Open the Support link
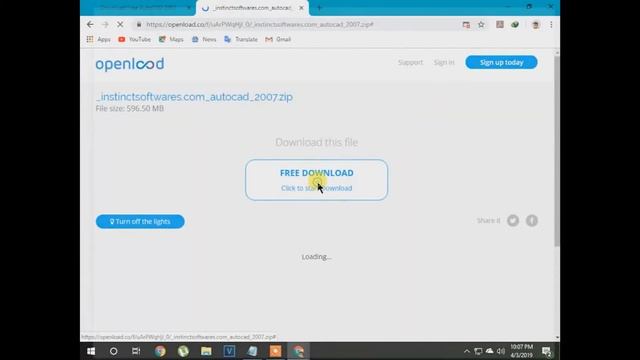Viewport: 640px width, 360px height. (x=410, y=62)
